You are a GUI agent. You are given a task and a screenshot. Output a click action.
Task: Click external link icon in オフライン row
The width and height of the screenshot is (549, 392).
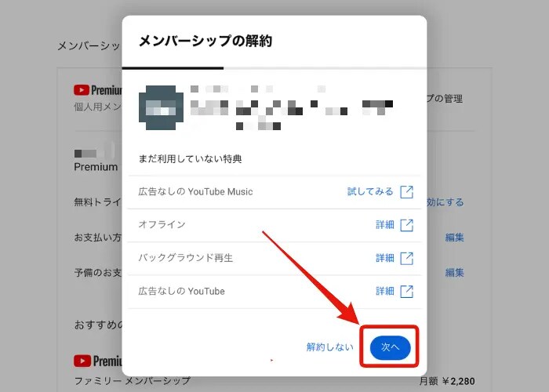click(x=406, y=225)
